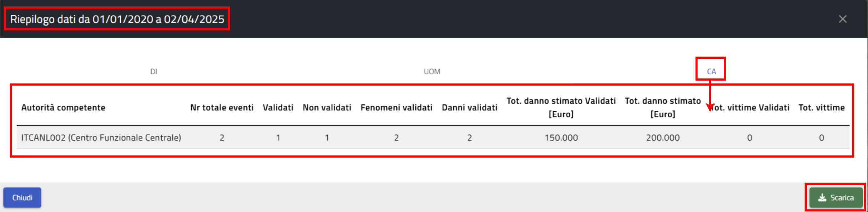The image size is (868, 212).
Task: Click Tot. danno stimato Validati header
Action: [561, 107]
